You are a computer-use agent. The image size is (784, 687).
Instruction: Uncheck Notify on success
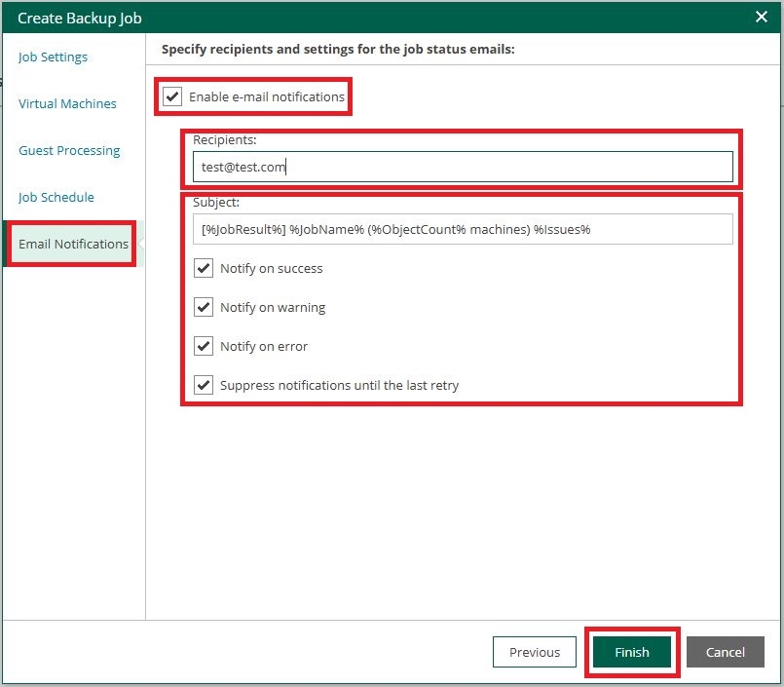pos(204,268)
